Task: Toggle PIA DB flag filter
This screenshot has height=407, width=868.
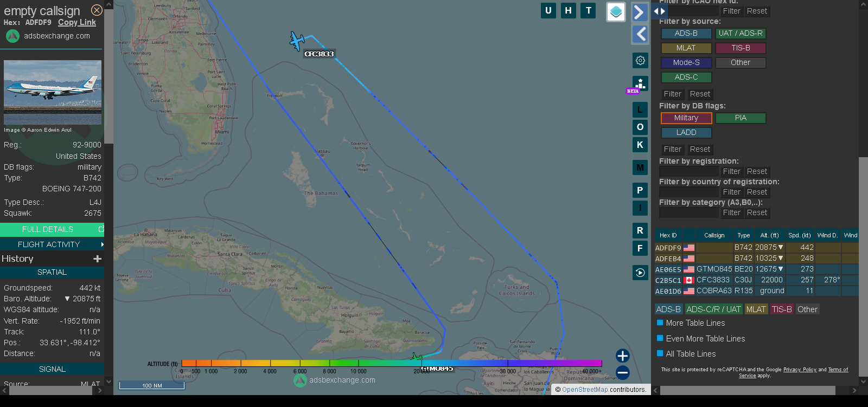Action: (741, 118)
